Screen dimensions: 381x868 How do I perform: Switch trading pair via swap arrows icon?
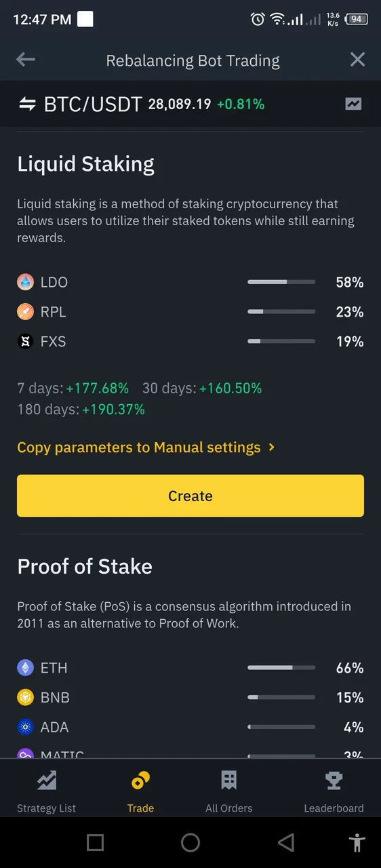27,104
